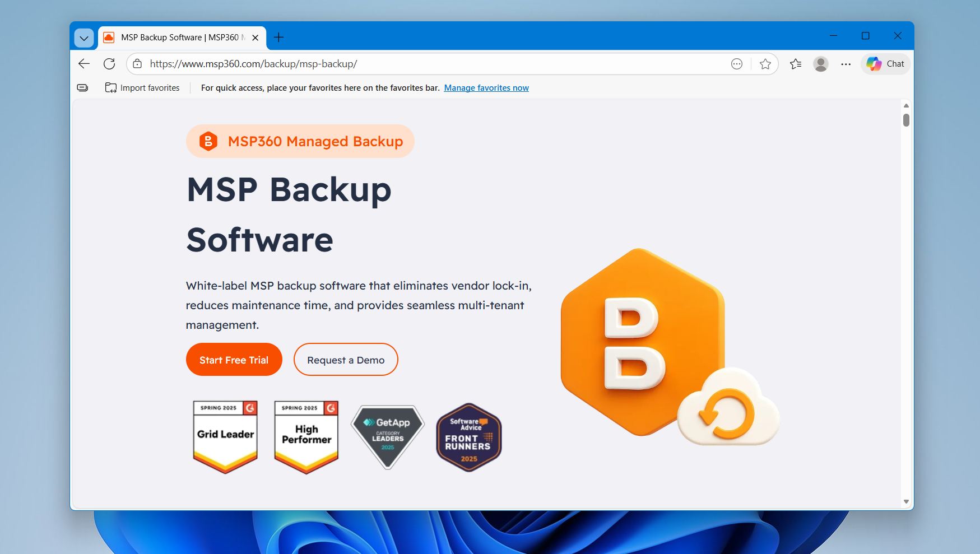Click the vertical scrollbar thumb
The height and width of the screenshot is (554, 980).
[x=905, y=119]
